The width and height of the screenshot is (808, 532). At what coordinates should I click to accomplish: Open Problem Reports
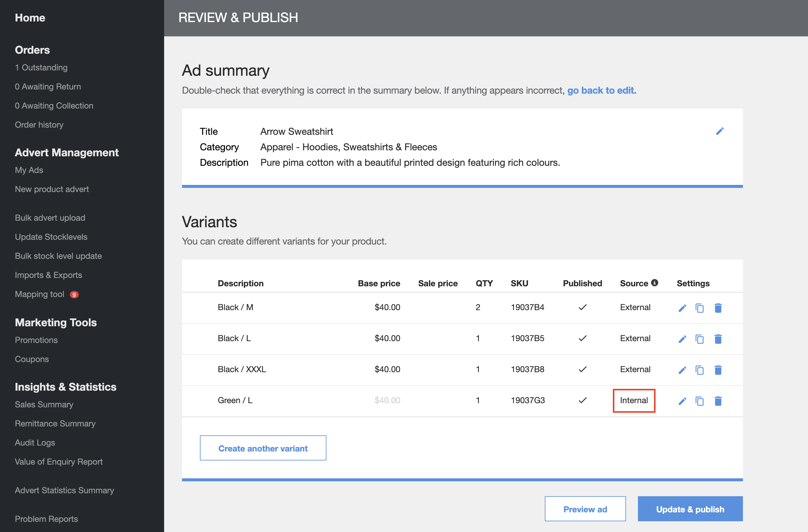coord(46,519)
